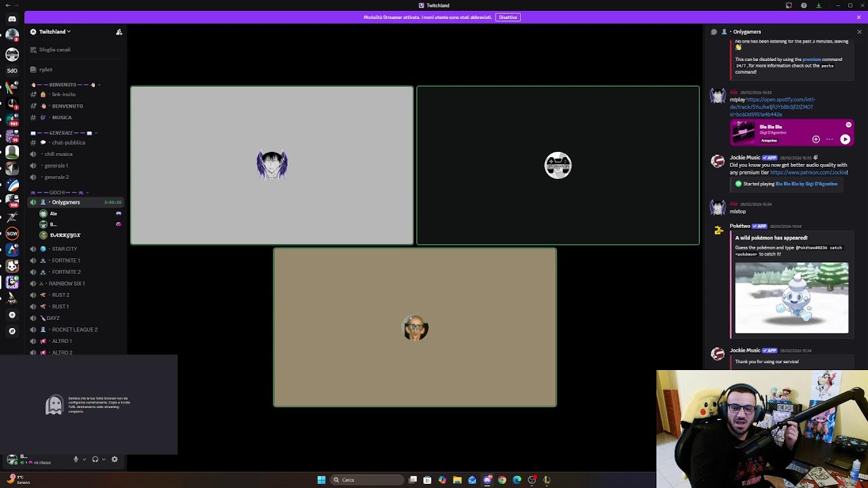Open the explore servers compass icon
This screenshot has width=868, height=488.
(12, 331)
